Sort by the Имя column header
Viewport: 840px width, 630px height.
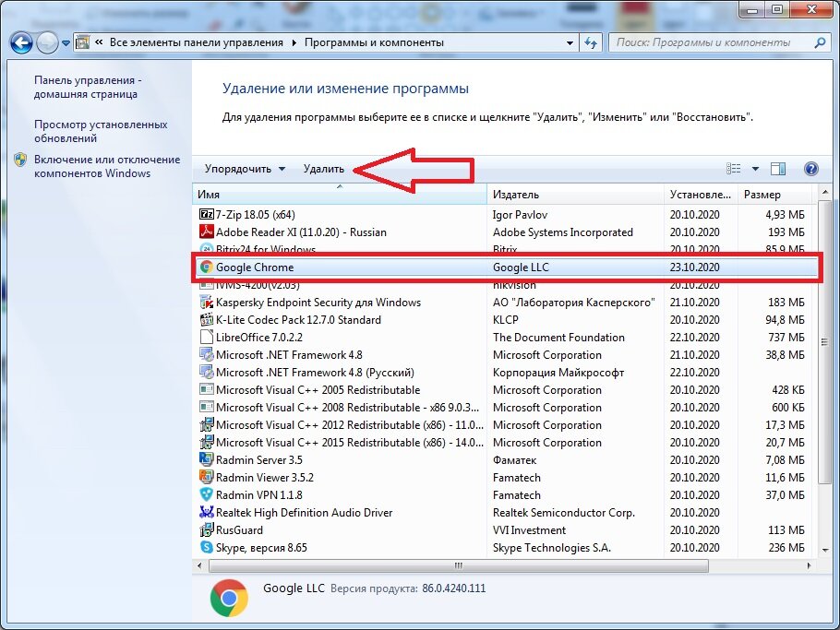(340, 195)
